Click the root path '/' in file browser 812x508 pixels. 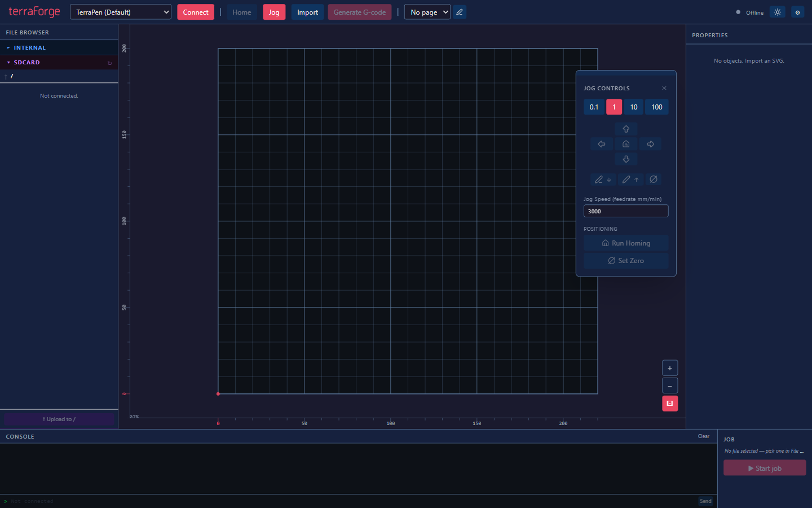point(12,76)
